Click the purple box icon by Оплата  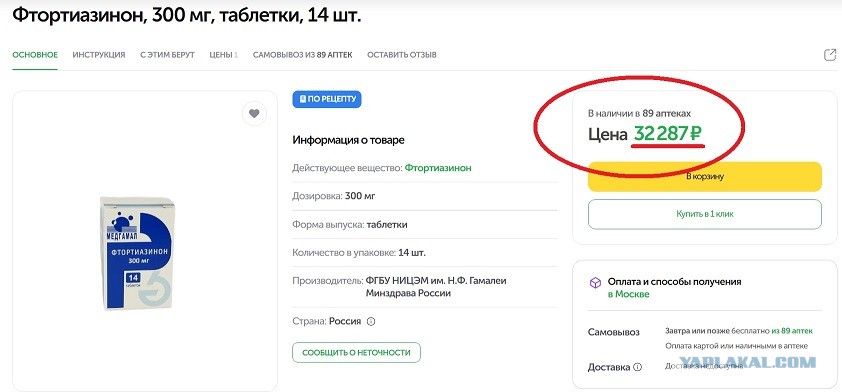pos(595,282)
